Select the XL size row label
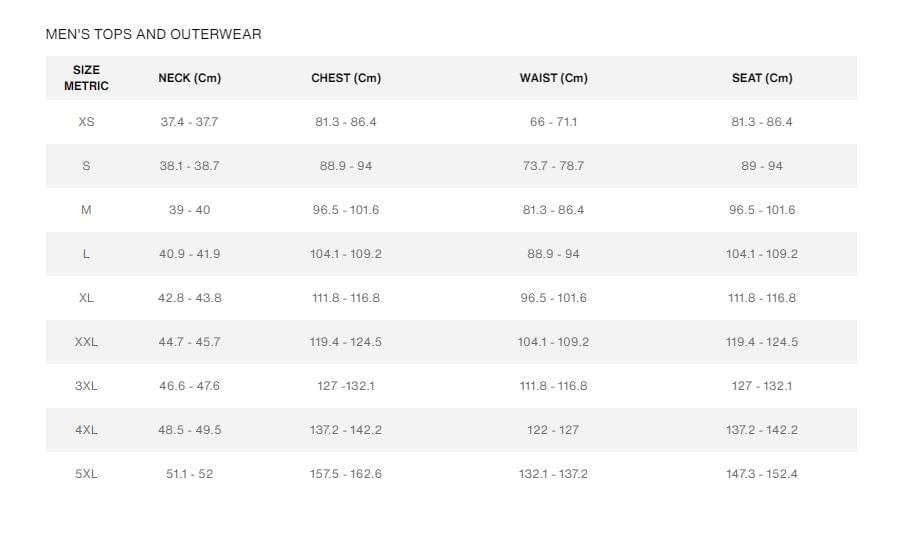Image resolution: width=910 pixels, height=541 pixels. (x=86, y=298)
